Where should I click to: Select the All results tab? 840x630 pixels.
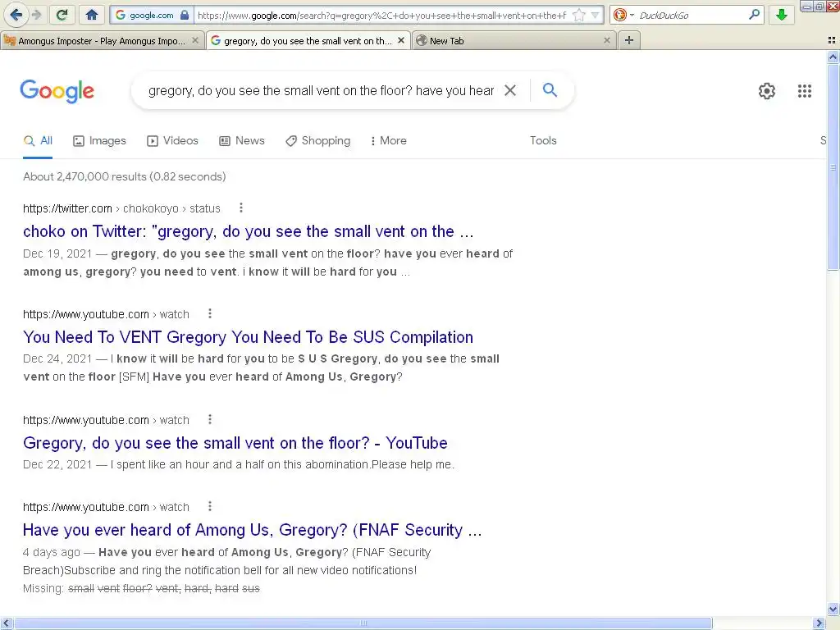click(x=38, y=141)
